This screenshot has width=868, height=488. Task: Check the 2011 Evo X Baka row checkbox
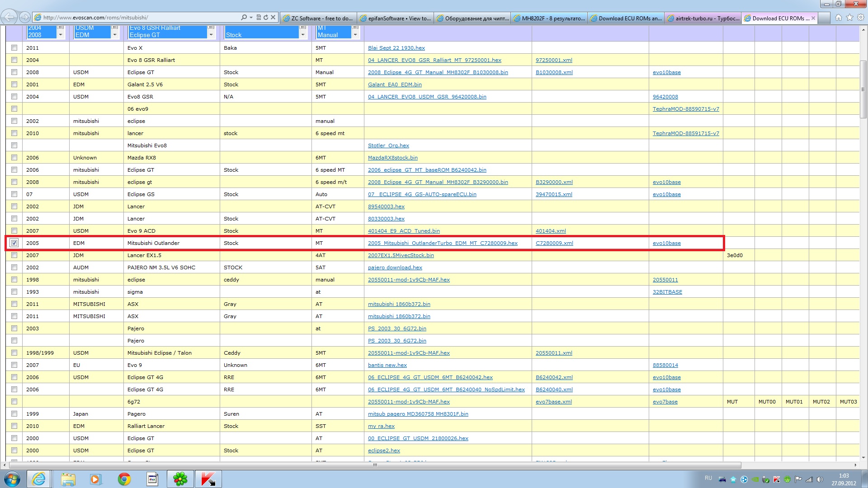pos(14,48)
